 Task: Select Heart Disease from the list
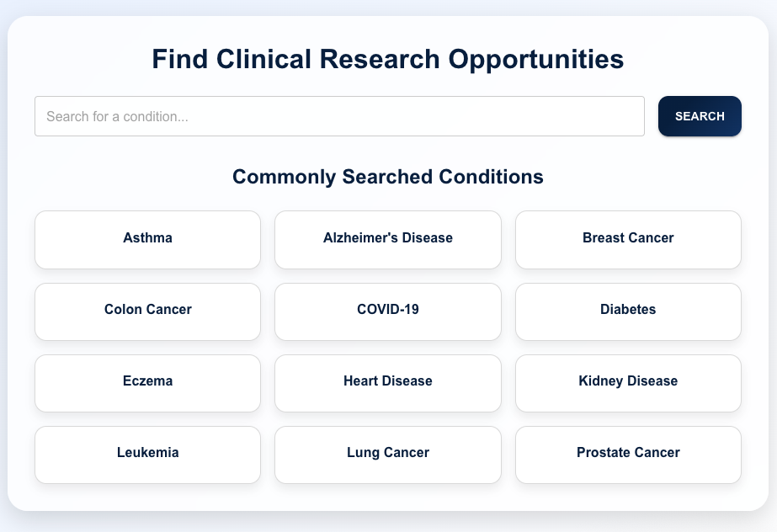(388, 382)
